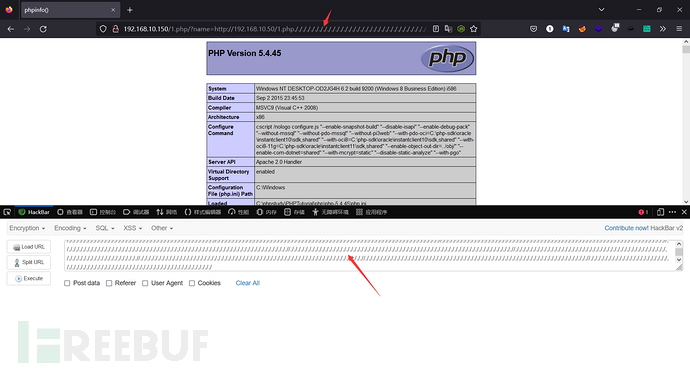Go back with the browser back arrow
The width and height of the screenshot is (690, 370).
11,29
